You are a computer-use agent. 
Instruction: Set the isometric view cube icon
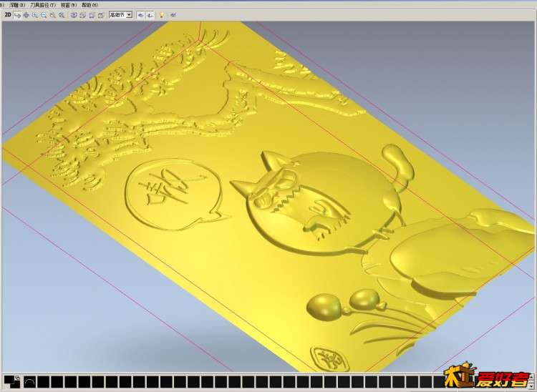74,15
